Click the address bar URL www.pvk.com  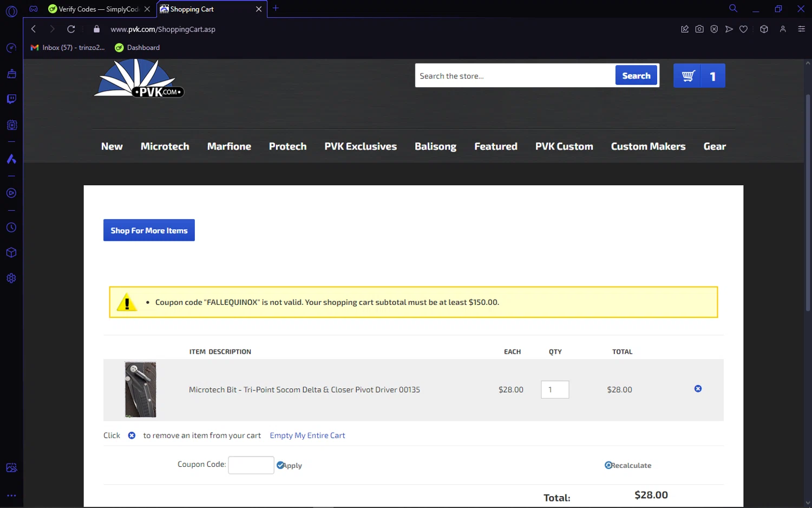pyautogui.click(x=163, y=29)
